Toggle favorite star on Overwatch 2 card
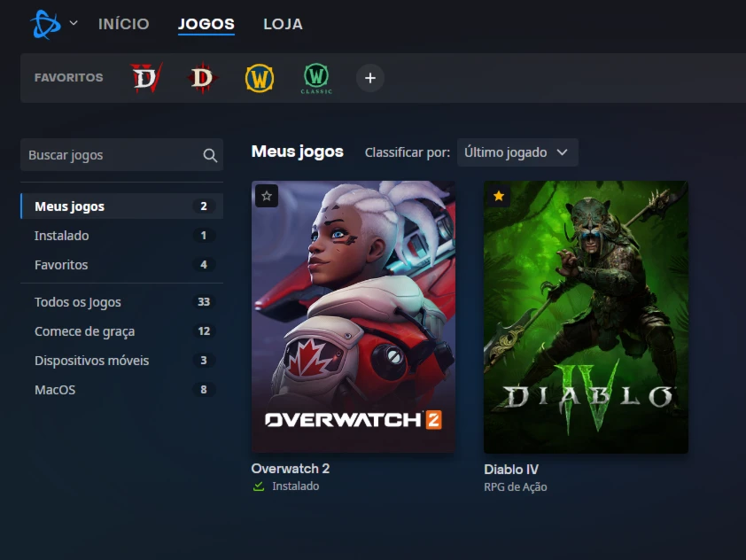This screenshot has width=746, height=560. 267,196
